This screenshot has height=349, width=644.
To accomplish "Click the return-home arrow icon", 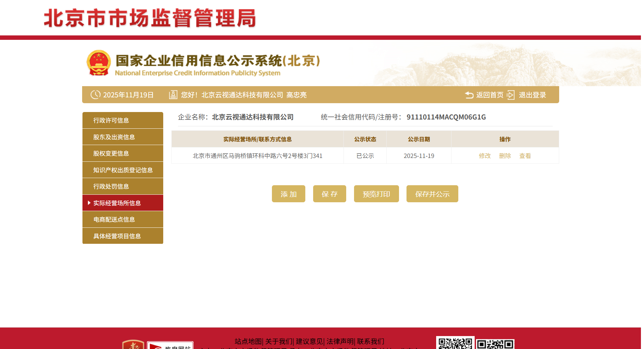I will pyautogui.click(x=469, y=95).
